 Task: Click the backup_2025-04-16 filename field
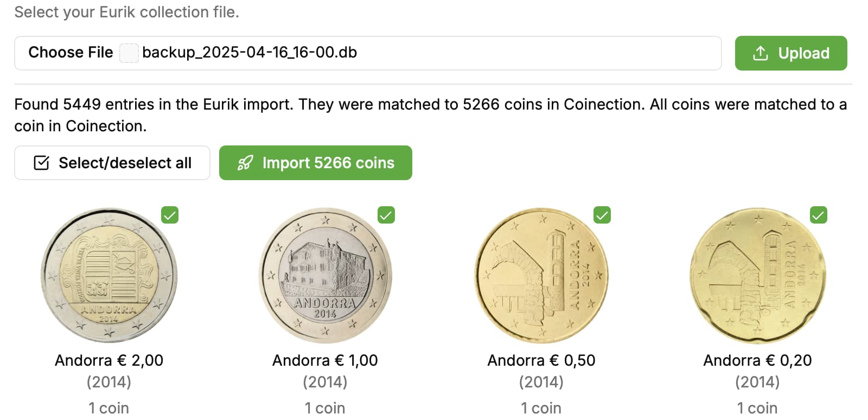coord(250,53)
